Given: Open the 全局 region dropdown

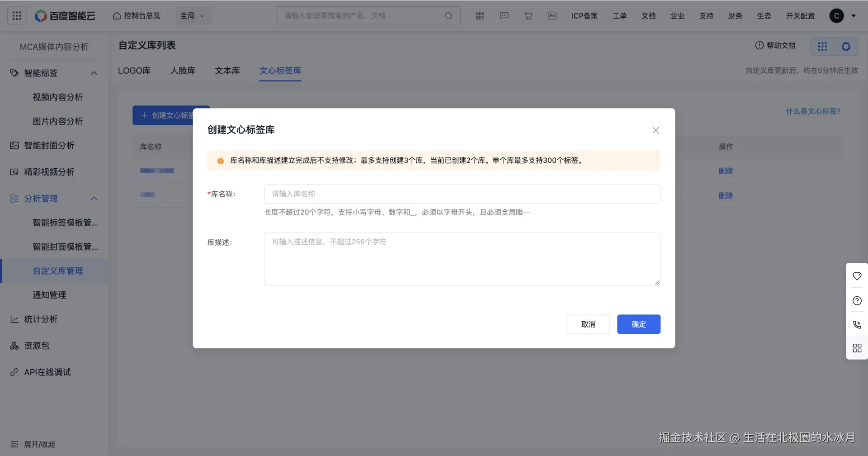Looking at the screenshot, I should [x=193, y=16].
